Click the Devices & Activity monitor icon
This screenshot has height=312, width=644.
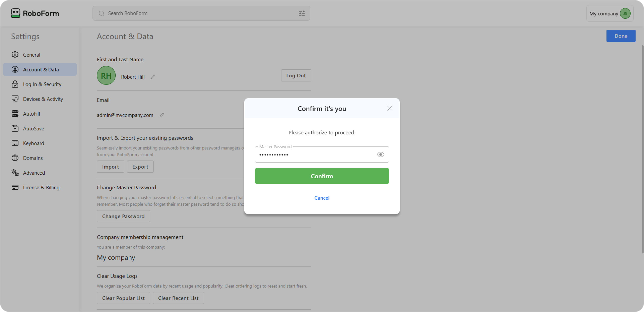[15, 99]
